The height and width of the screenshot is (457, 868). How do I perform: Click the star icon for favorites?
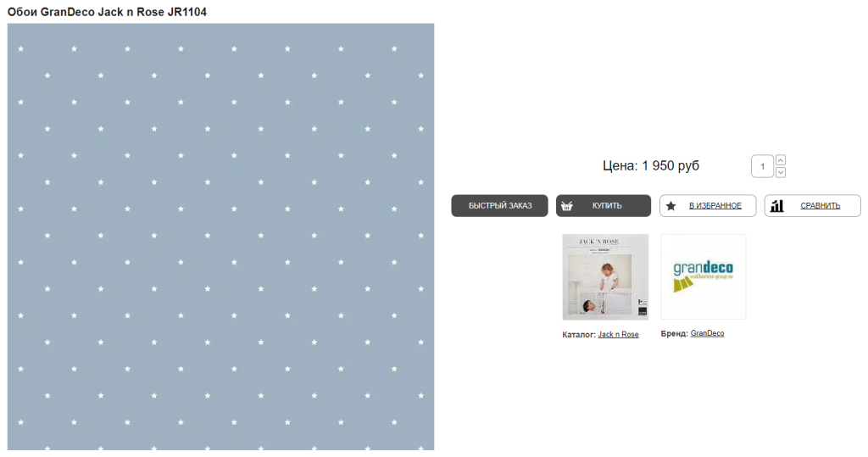pos(671,206)
